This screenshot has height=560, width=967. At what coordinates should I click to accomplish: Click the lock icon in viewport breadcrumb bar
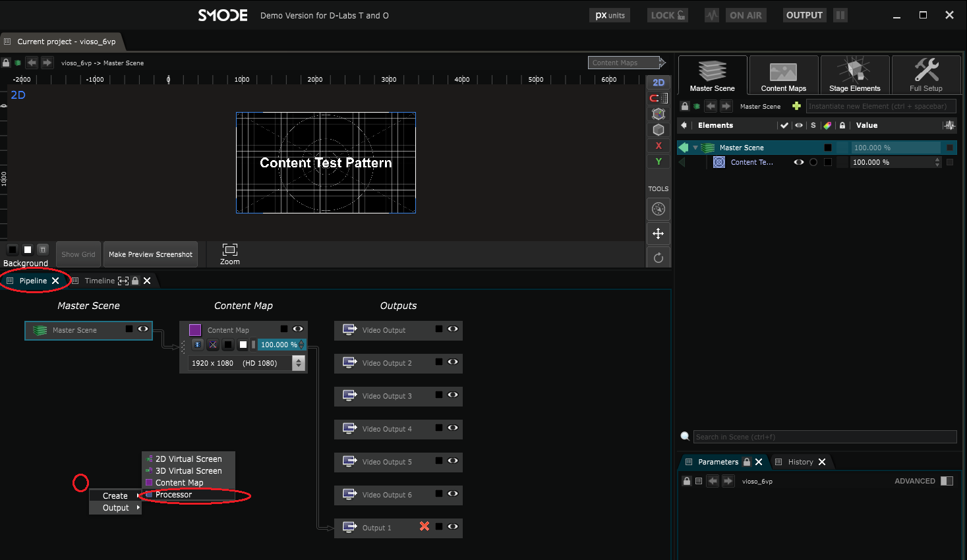[x=6, y=63]
